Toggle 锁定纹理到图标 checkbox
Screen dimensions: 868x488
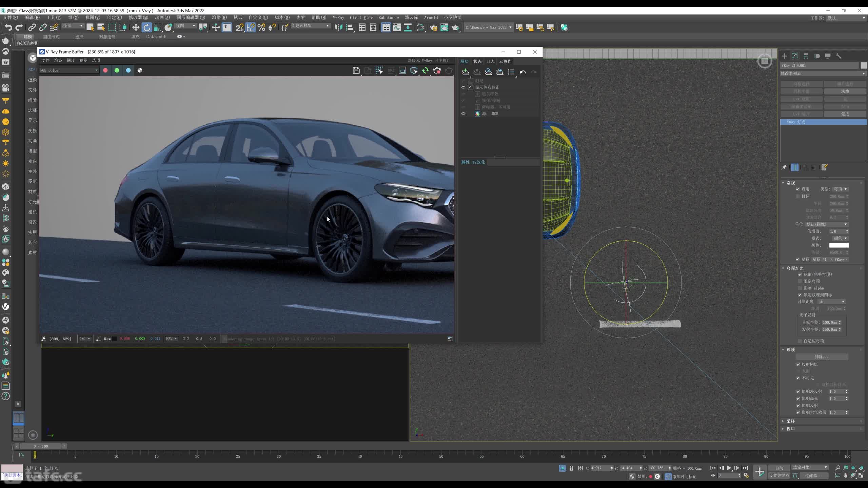[800, 295]
